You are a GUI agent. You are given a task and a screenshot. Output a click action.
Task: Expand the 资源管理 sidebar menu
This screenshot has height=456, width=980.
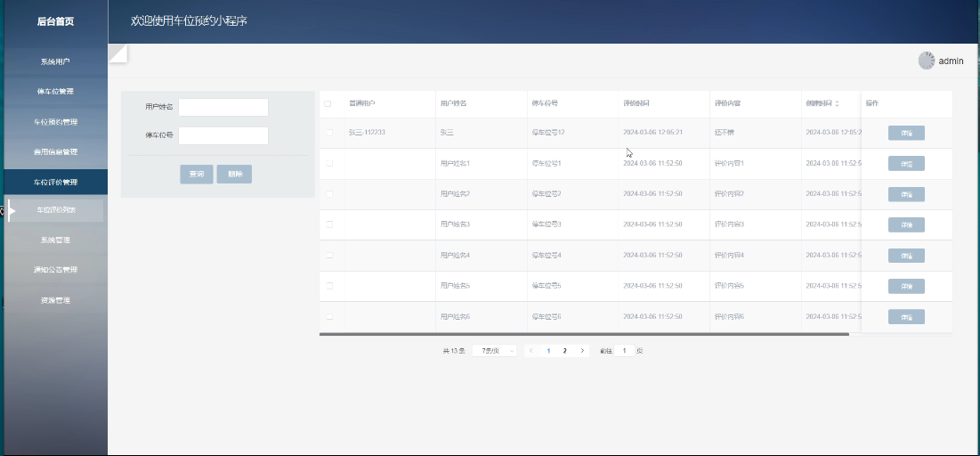pyautogui.click(x=55, y=300)
